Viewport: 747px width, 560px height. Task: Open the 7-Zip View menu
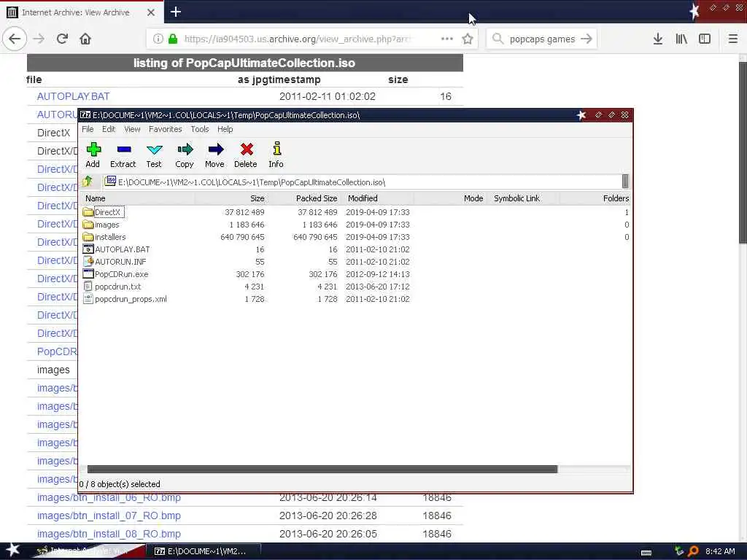click(132, 129)
